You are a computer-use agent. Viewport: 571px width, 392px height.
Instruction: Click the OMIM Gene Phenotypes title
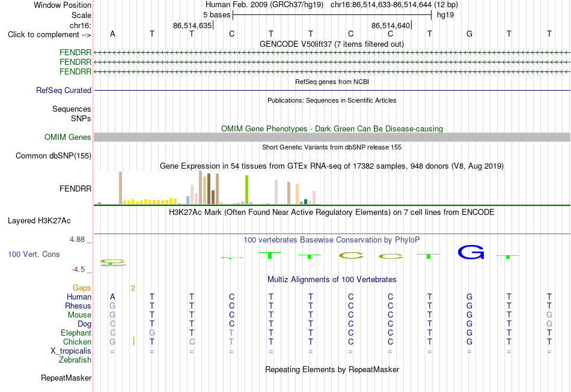point(332,128)
